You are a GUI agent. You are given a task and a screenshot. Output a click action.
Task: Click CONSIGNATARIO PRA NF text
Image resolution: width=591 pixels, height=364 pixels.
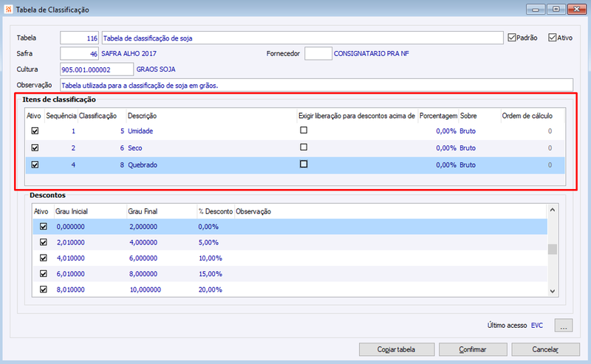[x=372, y=53]
